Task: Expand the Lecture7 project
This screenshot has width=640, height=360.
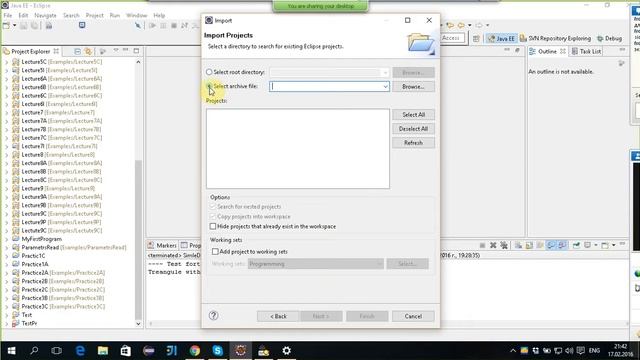Action: [6, 113]
